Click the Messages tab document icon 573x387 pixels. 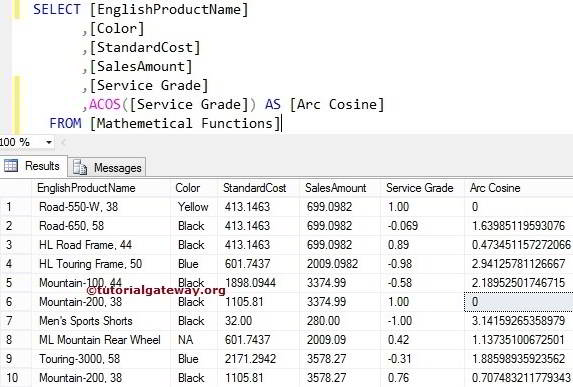tap(80, 167)
